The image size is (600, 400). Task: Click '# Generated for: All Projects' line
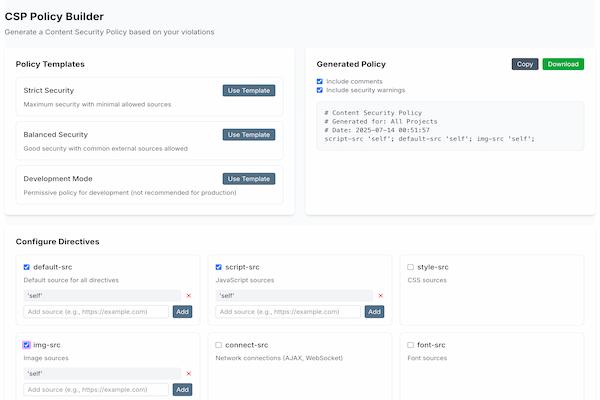click(x=381, y=121)
